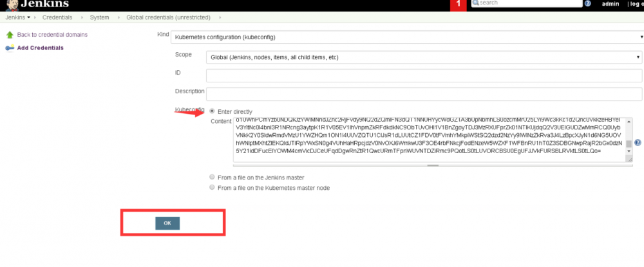Image resolution: width=644 pixels, height=267 pixels.
Task: Click inside the Content text area
Action: pyautogui.click(x=429, y=140)
